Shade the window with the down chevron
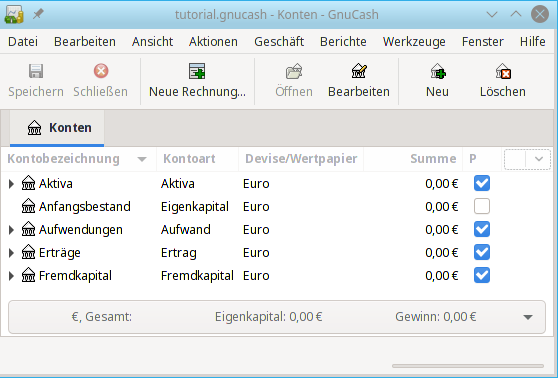Image resolution: width=558 pixels, height=378 pixels. pos(492,15)
